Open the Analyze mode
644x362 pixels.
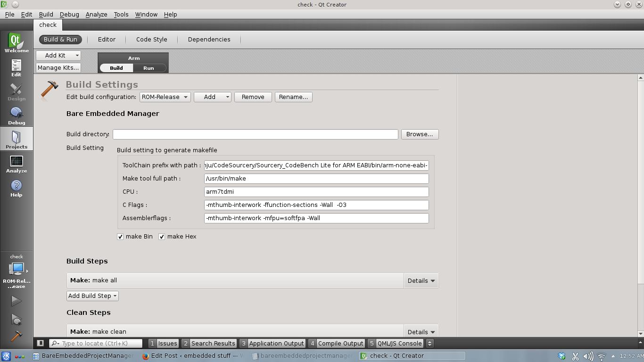click(17, 164)
